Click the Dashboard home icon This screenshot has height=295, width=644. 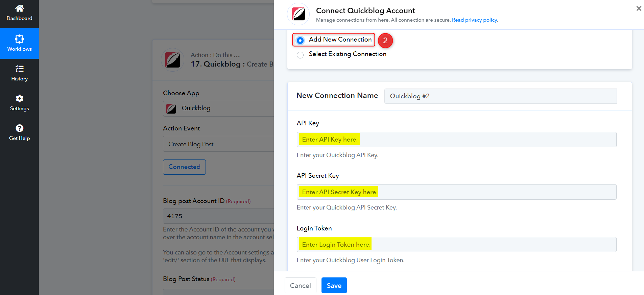pos(20,8)
